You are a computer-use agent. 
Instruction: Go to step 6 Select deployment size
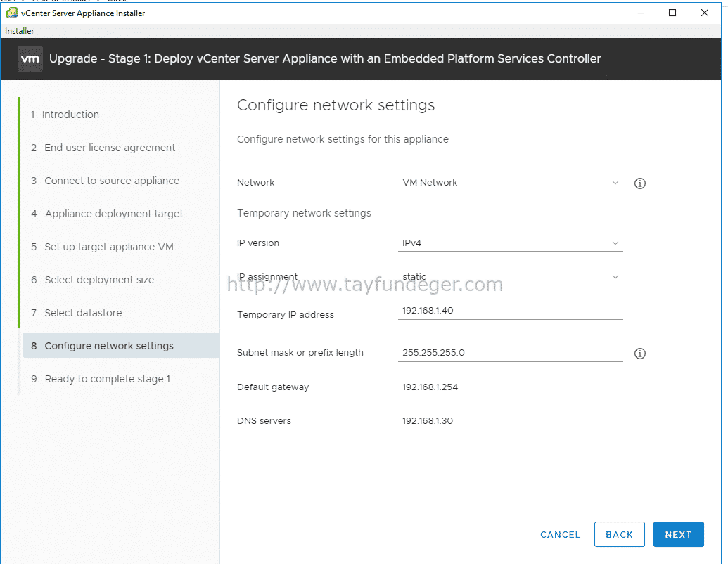[x=92, y=280]
